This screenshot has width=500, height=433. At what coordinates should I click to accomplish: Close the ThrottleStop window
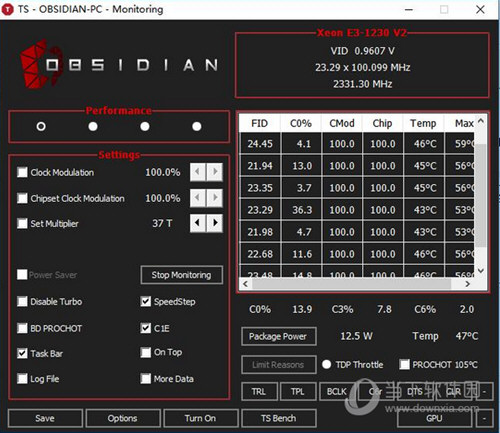pos(480,9)
